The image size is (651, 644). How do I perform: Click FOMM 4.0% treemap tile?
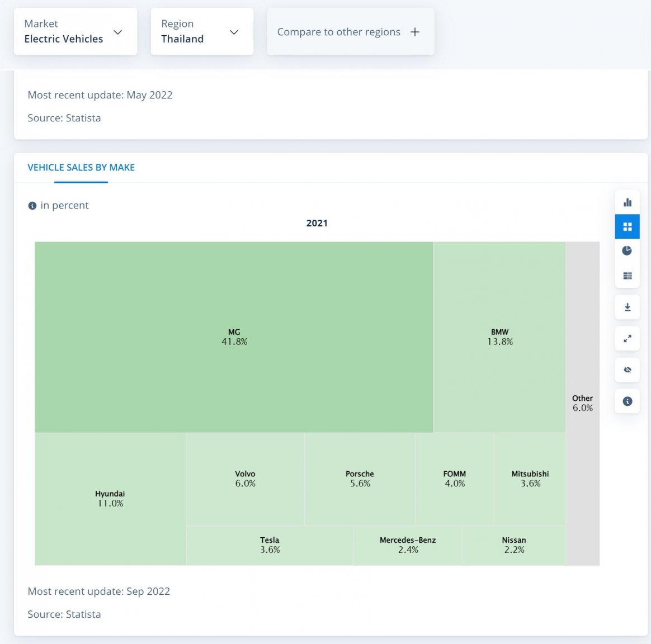point(455,479)
